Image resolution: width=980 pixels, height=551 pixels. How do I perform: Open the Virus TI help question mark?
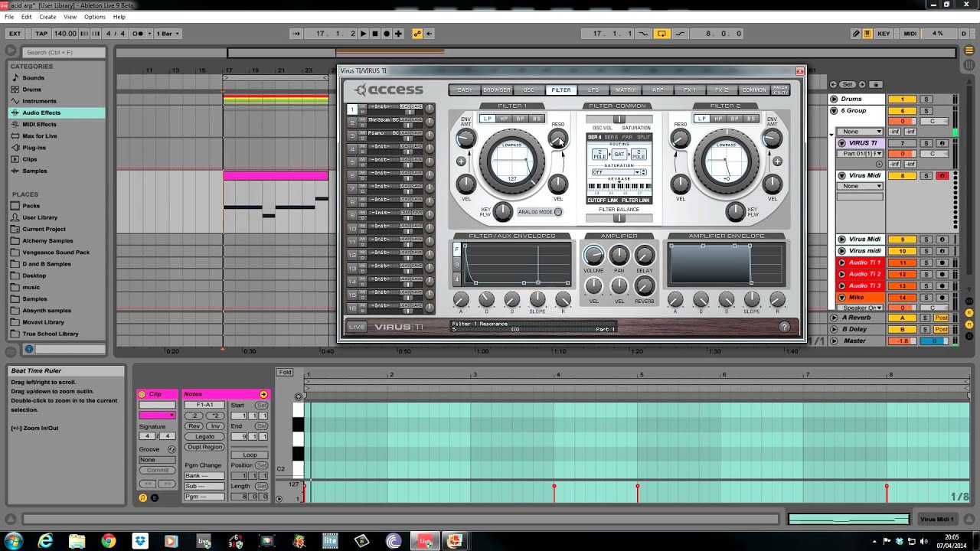point(784,327)
